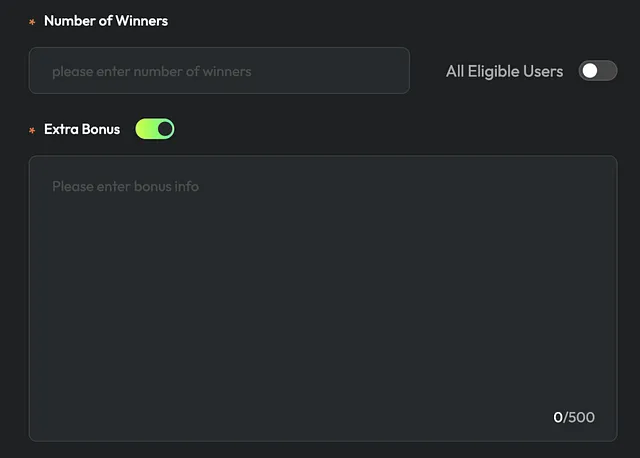Click the required asterisk beside Number of Winners
This screenshot has width=640, height=458.
pos(32,22)
